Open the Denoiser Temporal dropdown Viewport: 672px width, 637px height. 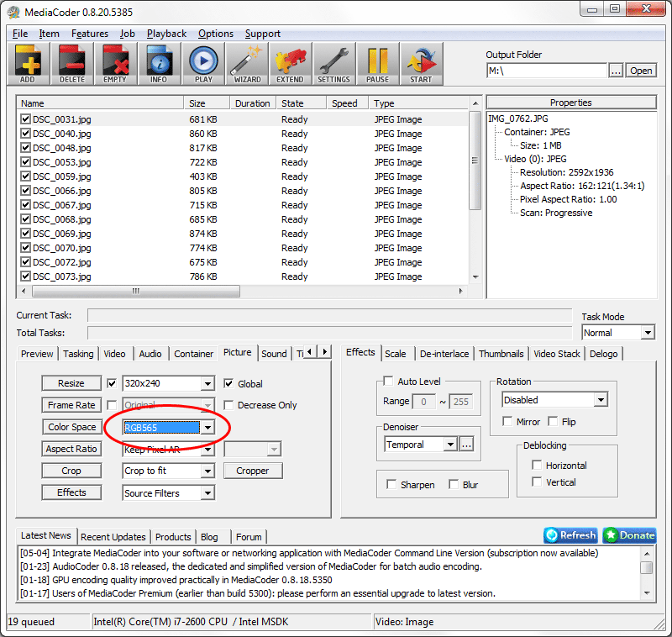[x=450, y=445]
